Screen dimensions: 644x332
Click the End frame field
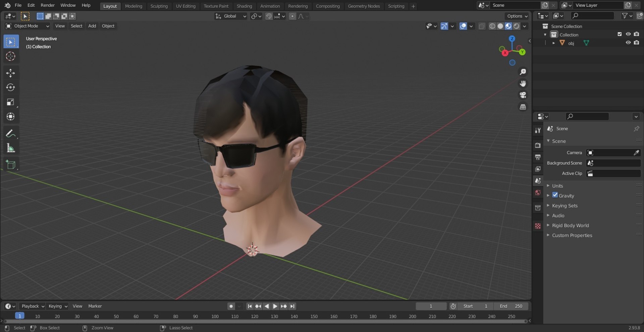click(x=511, y=306)
